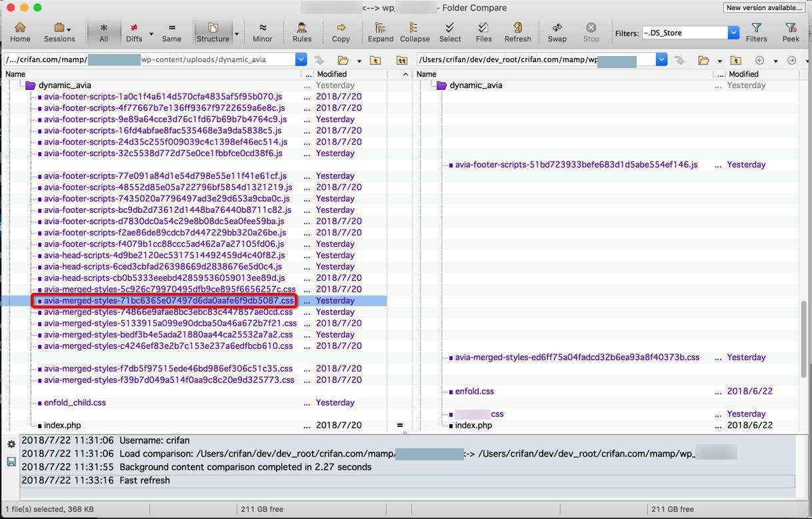The width and height of the screenshot is (812, 519).
Task: Open log panel gear settings
Action: coord(11,444)
